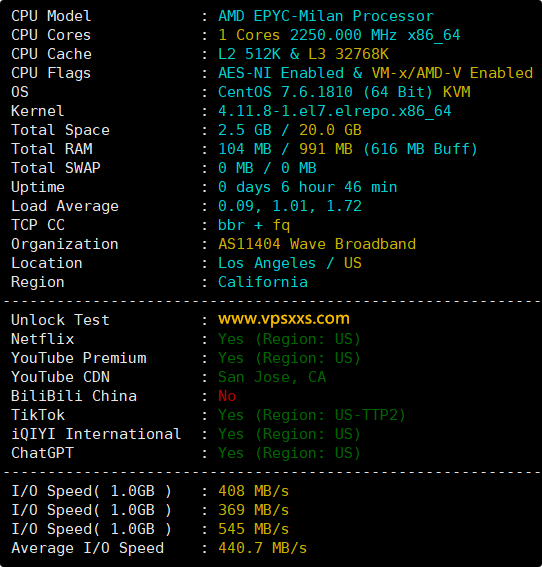Click the 'ChatGPT' row label

43,453
